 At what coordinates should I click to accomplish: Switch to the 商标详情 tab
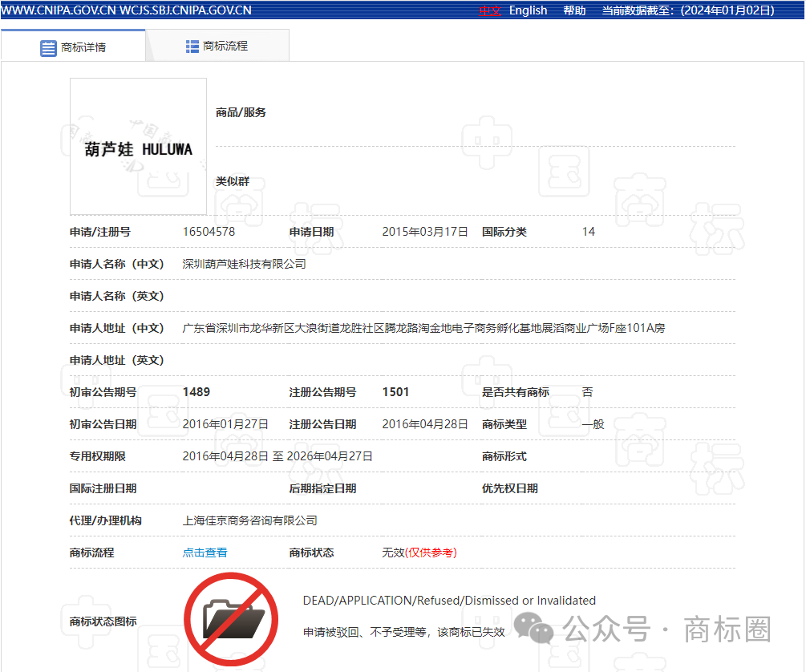click(83, 47)
